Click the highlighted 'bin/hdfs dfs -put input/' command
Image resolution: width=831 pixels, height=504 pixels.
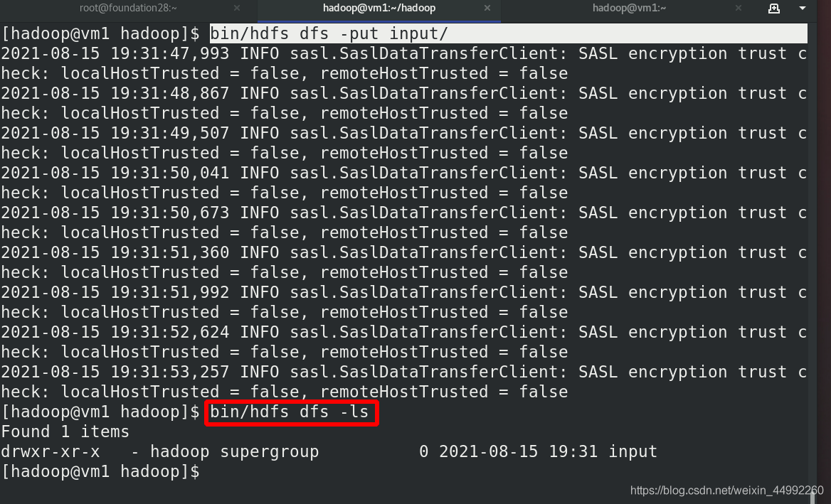point(329,33)
